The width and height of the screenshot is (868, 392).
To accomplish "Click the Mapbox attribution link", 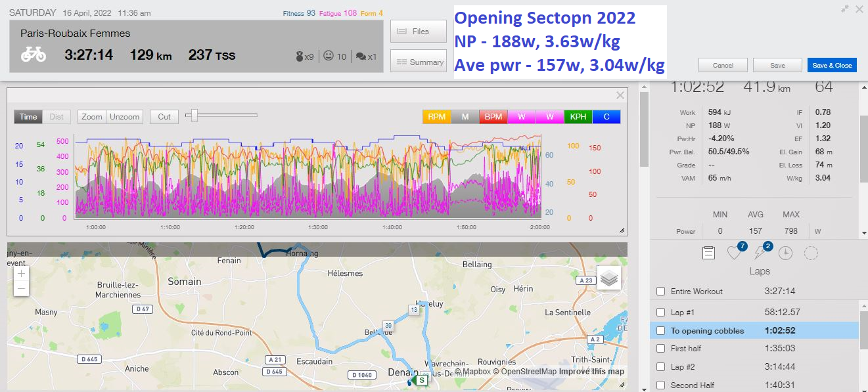I will tap(472, 372).
